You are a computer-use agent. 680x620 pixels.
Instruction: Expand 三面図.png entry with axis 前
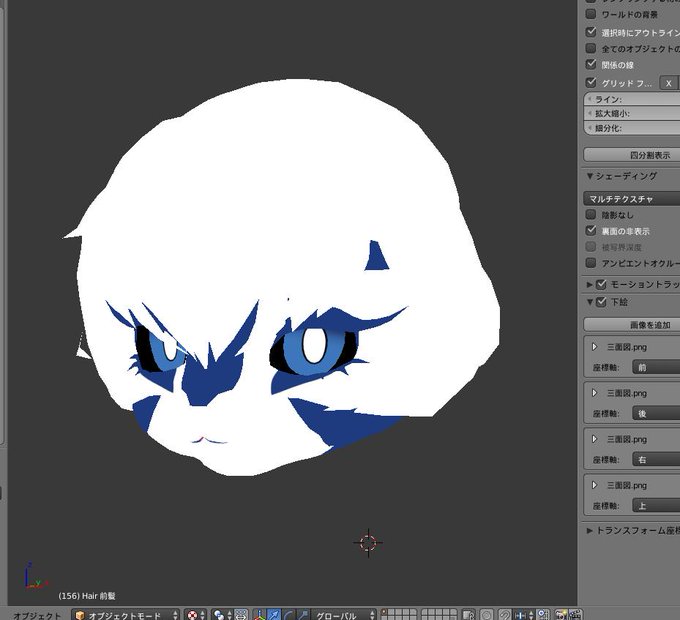pyautogui.click(x=595, y=347)
